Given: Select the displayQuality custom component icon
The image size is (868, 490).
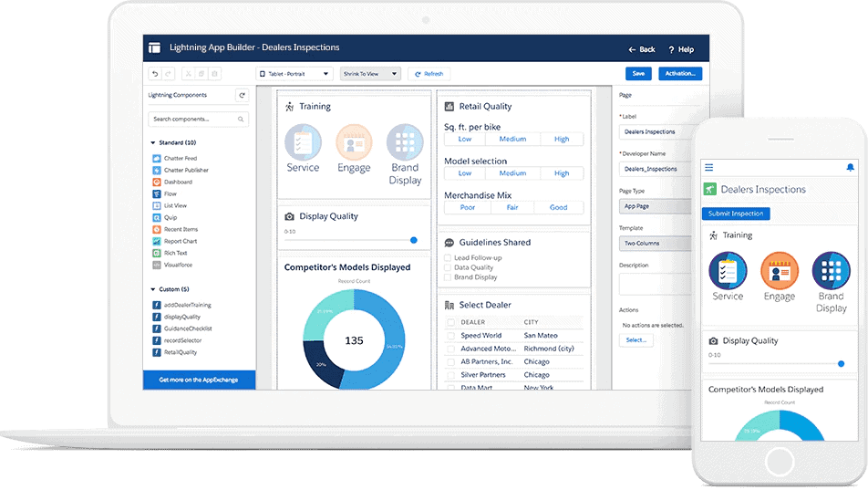Looking at the screenshot, I should 157,317.
